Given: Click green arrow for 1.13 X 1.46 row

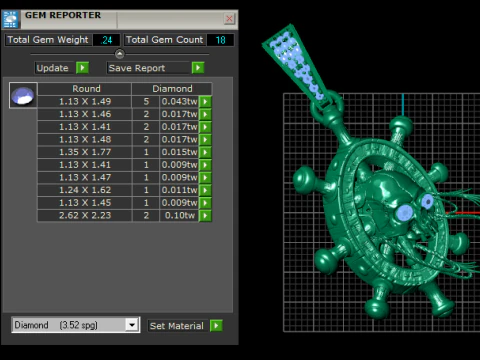Looking at the screenshot, I should 205,114.
